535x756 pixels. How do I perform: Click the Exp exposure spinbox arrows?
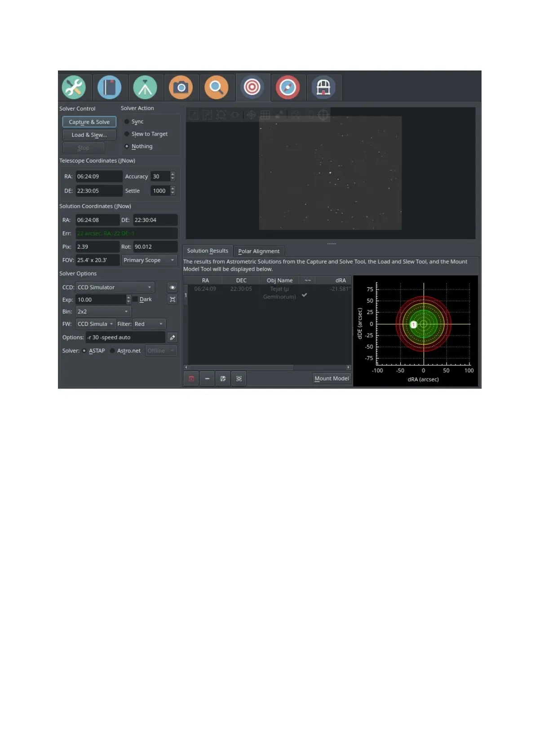coord(128,299)
